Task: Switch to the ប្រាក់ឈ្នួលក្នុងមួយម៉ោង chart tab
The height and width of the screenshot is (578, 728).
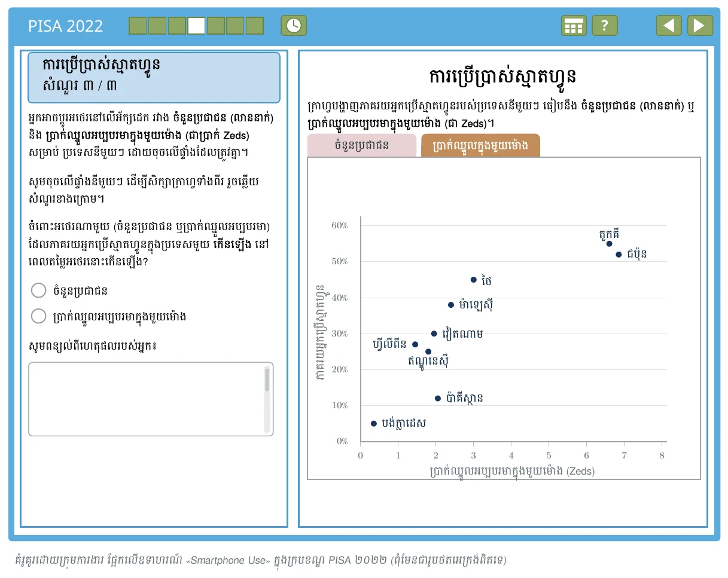Action: (480, 145)
